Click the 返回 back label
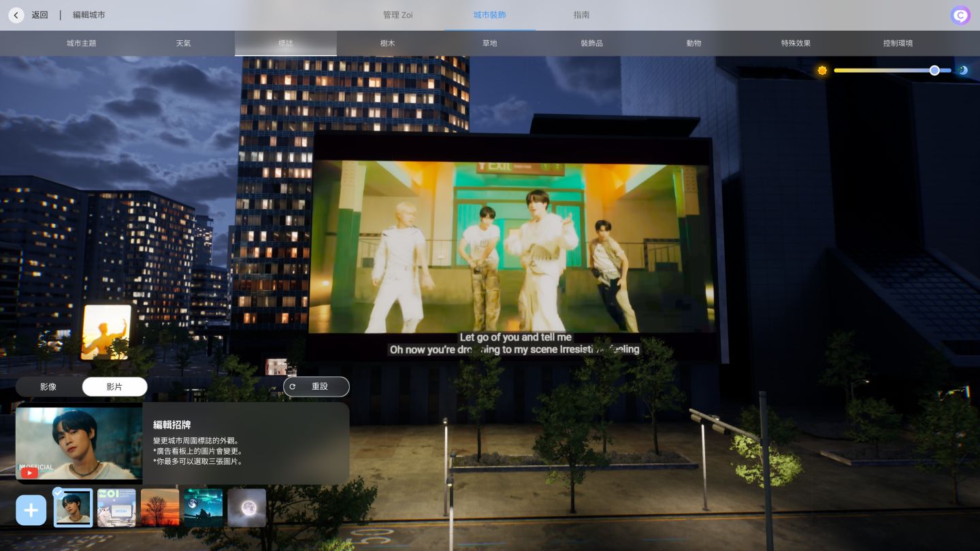This screenshot has height=551, width=980. click(39, 15)
